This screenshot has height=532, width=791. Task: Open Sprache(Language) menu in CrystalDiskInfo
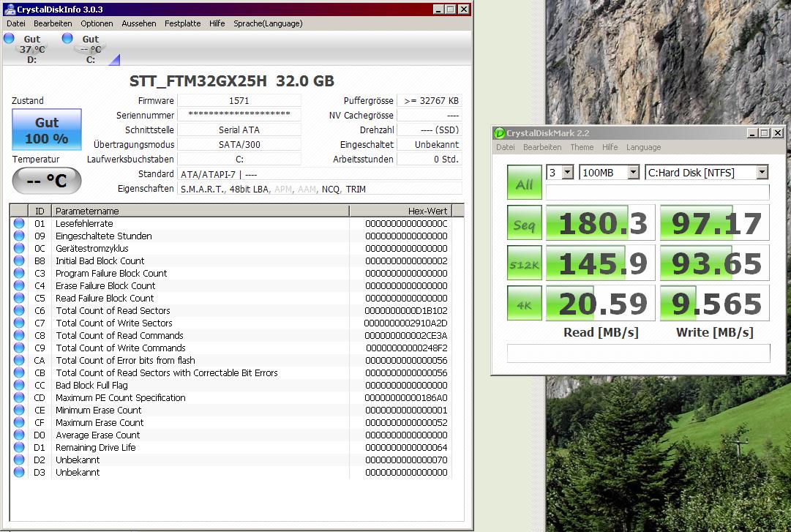pos(268,23)
